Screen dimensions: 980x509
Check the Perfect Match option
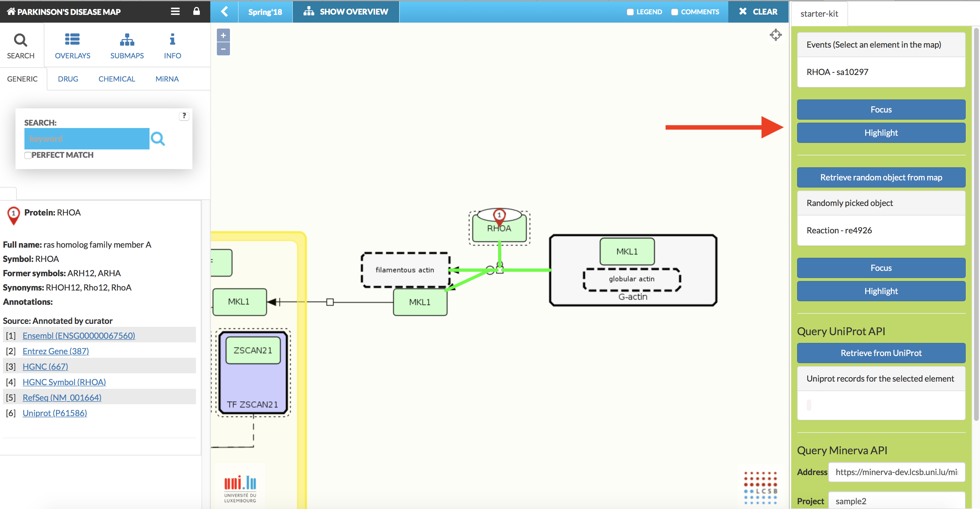click(27, 155)
